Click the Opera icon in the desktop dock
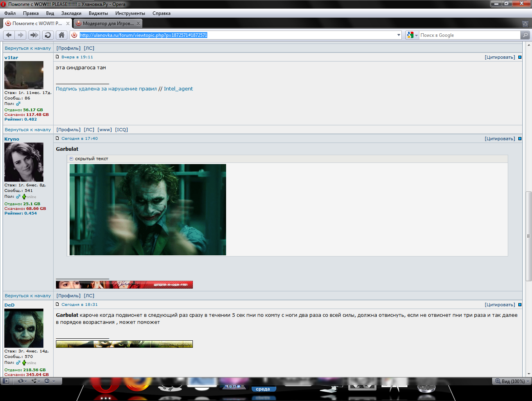The height and width of the screenshot is (401, 532). click(105, 386)
